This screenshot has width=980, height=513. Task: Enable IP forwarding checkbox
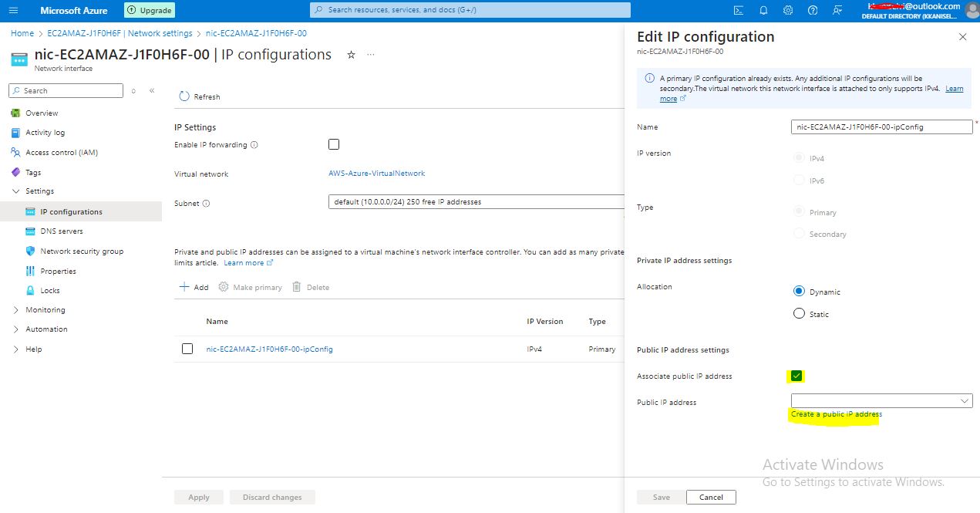tap(334, 144)
